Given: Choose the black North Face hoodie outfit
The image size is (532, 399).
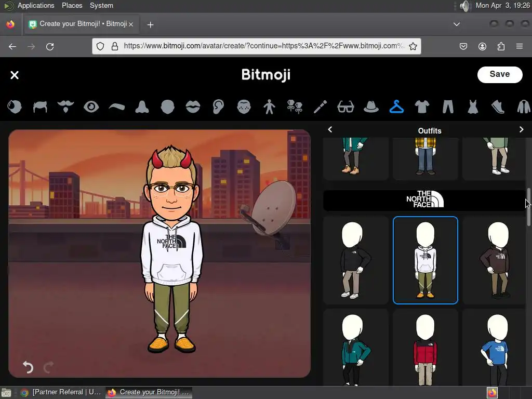Looking at the screenshot, I should 355,260.
